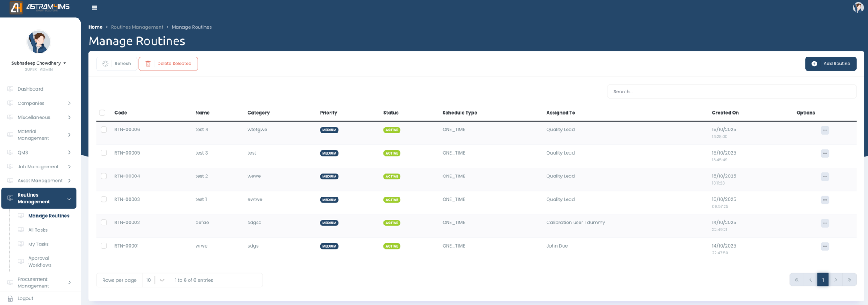Viewport: 868px width, 305px height.
Task: Click the Logout lock icon
Action: [10, 298]
